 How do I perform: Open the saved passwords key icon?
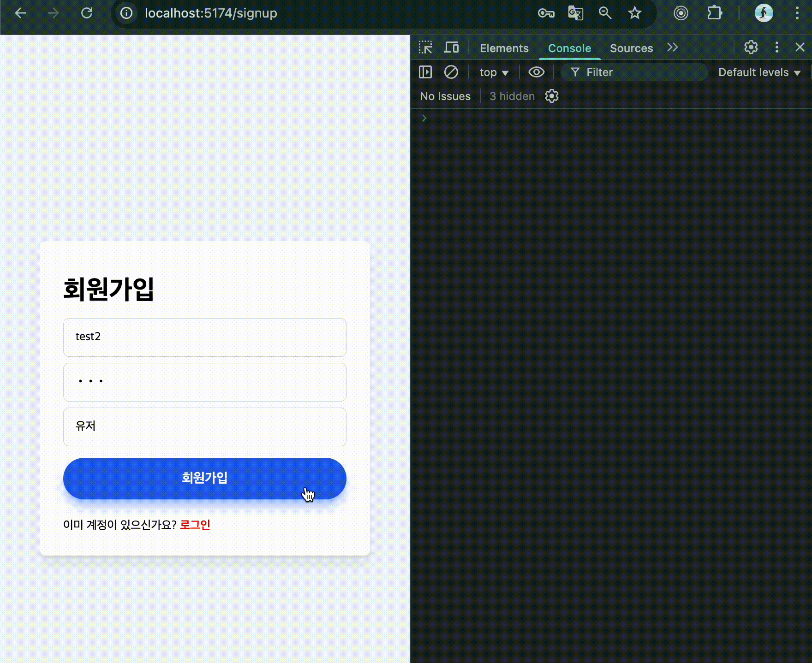(x=546, y=13)
